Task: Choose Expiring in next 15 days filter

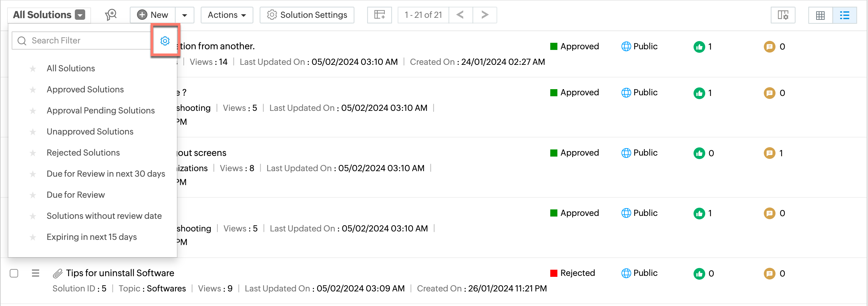Action: click(91, 237)
